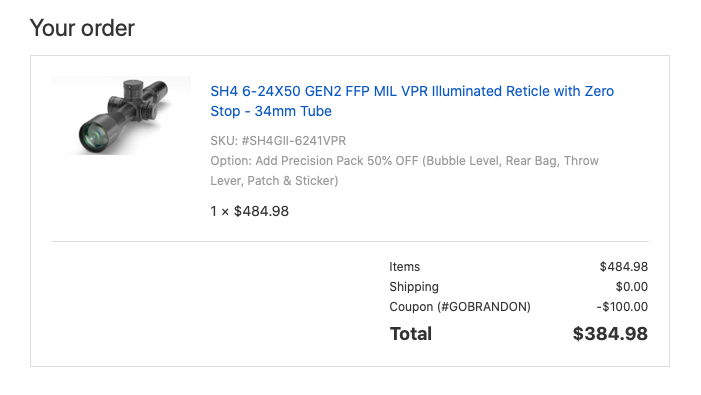
Task: Click the -$100.00 coupon discount amount
Action: pos(622,307)
